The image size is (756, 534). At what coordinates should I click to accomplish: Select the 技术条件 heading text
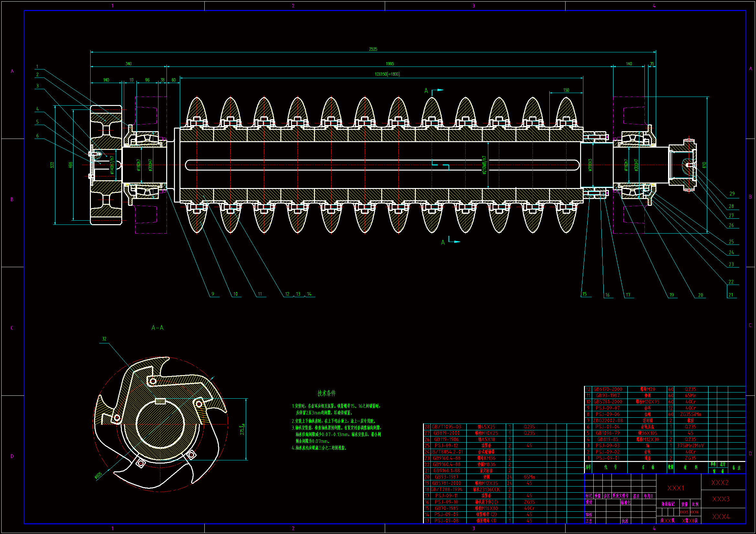click(x=326, y=393)
